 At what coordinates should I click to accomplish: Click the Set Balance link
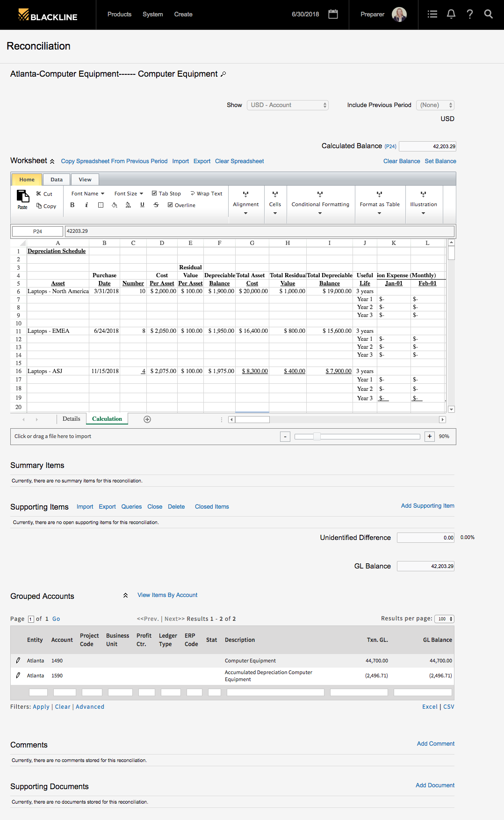click(440, 161)
